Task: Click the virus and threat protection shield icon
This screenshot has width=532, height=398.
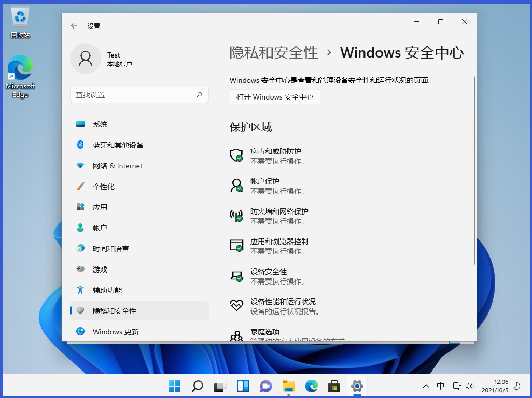Action: (x=236, y=155)
